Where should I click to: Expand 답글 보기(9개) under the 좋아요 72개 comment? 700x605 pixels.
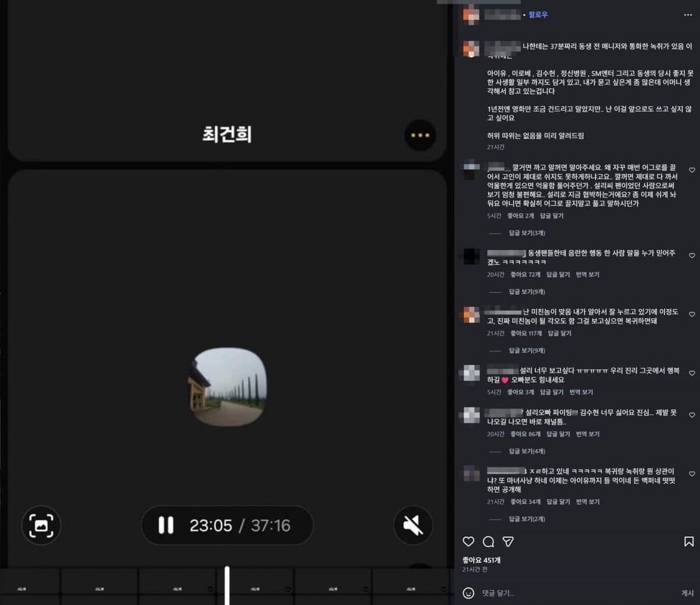point(527,292)
